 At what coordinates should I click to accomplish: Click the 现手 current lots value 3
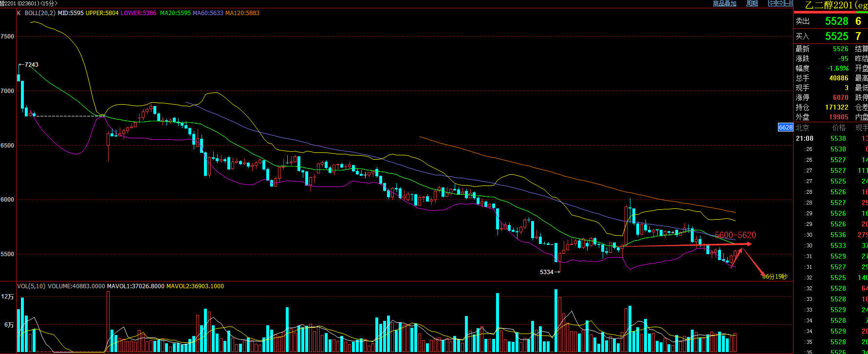(x=847, y=88)
